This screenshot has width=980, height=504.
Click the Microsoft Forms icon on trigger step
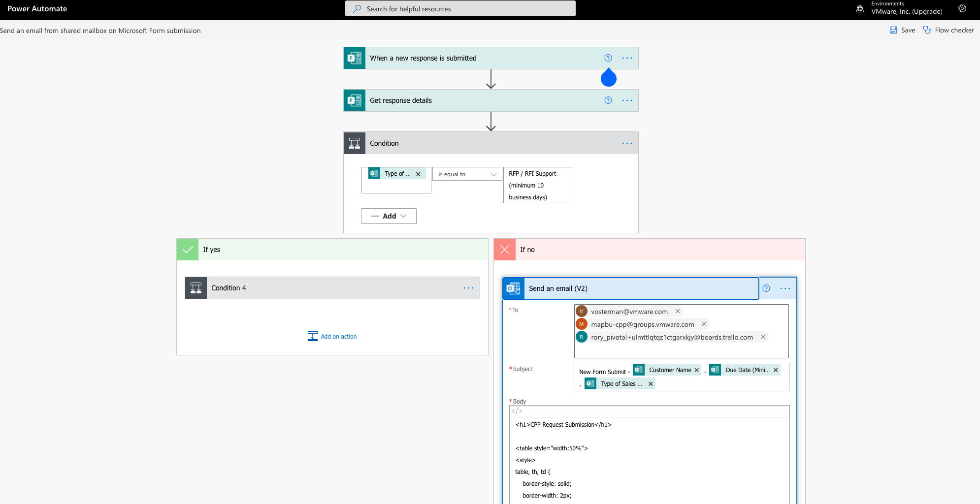[x=355, y=58]
